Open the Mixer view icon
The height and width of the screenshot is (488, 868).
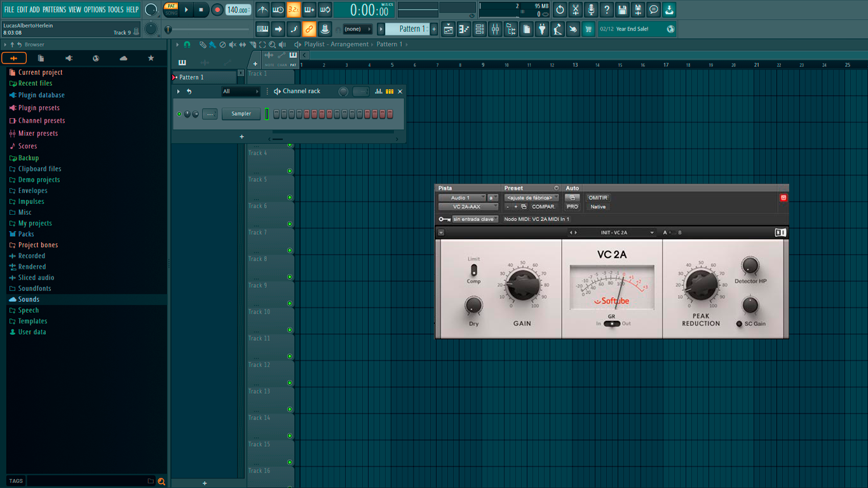(495, 29)
